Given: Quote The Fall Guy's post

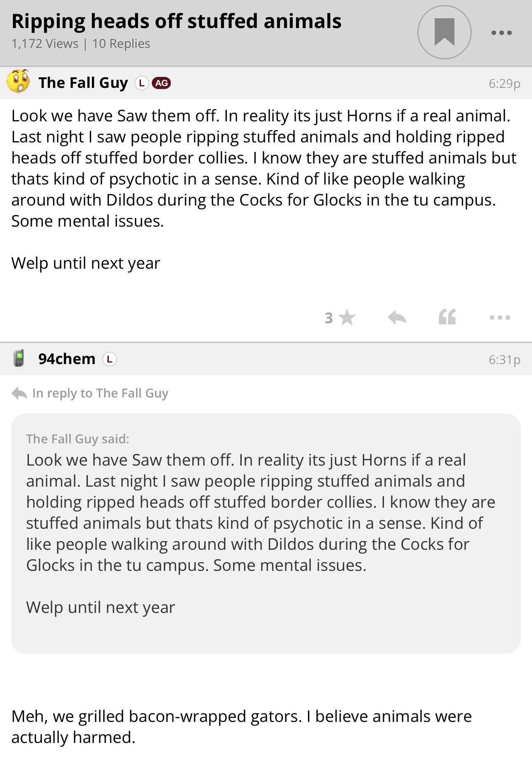Looking at the screenshot, I should (447, 317).
